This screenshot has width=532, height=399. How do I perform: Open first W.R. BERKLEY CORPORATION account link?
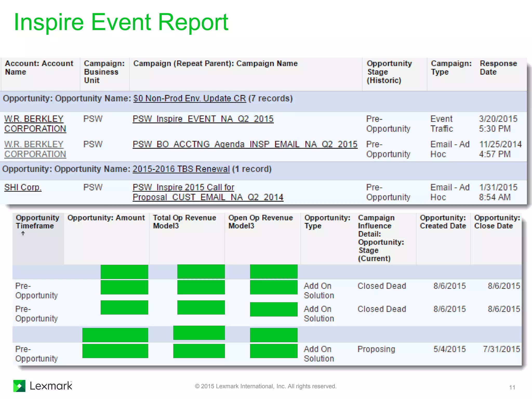35,124
